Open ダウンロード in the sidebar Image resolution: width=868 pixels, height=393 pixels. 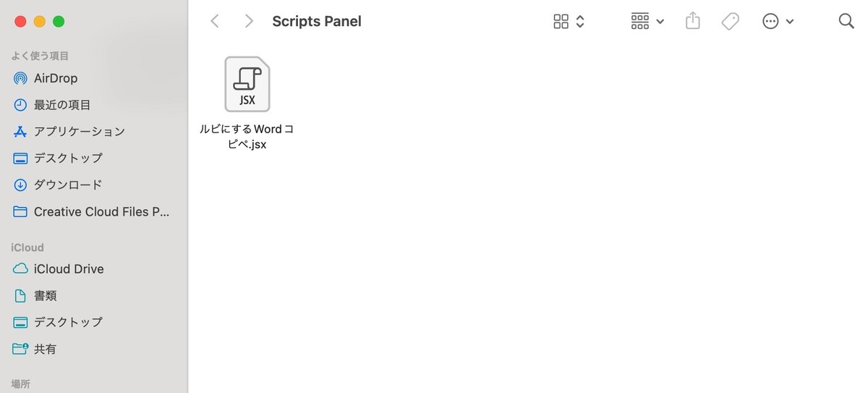coord(68,185)
